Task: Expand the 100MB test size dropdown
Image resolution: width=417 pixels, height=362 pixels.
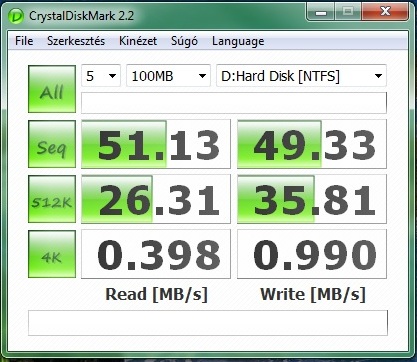Action: tap(168, 76)
